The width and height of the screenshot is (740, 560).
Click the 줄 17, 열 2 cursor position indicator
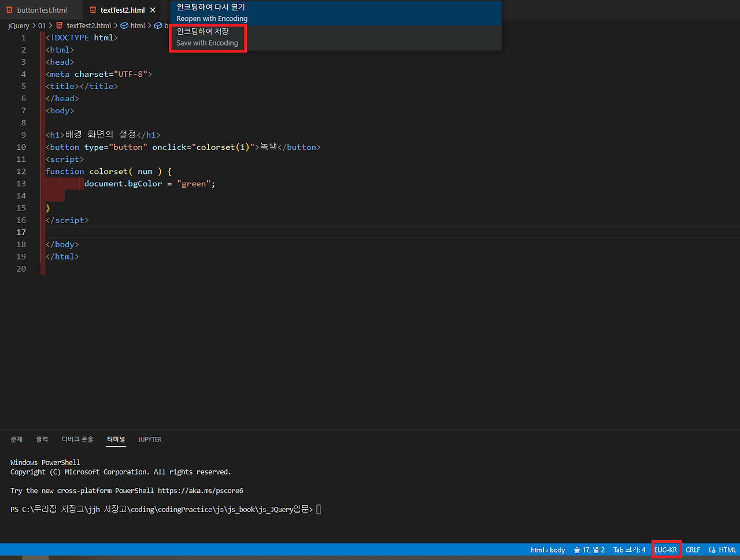click(x=589, y=550)
